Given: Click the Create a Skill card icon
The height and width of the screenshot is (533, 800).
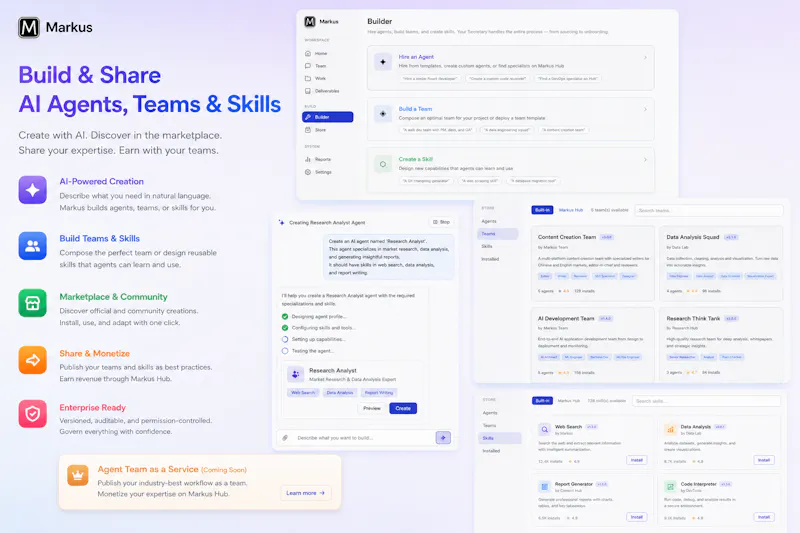Looking at the screenshot, I should (x=383, y=164).
